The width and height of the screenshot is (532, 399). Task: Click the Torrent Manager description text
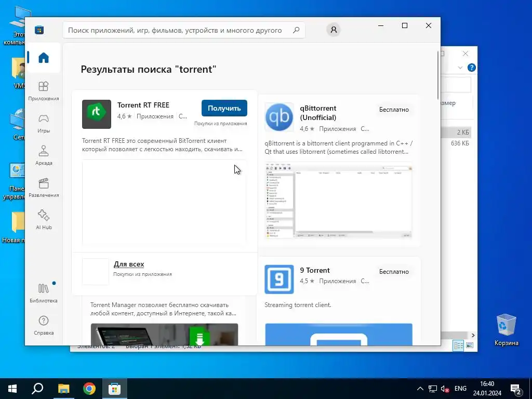click(163, 309)
